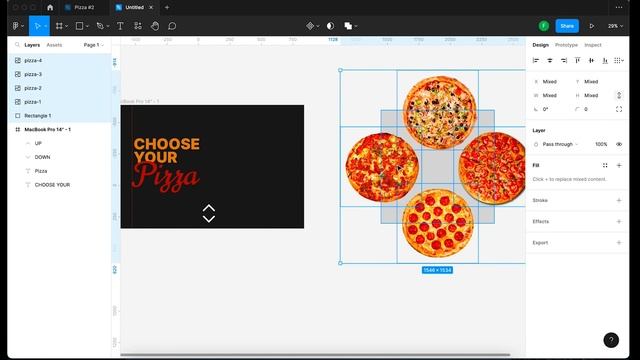Start presentation with the play icon
Viewport: 640px width, 360px height.
(591, 26)
